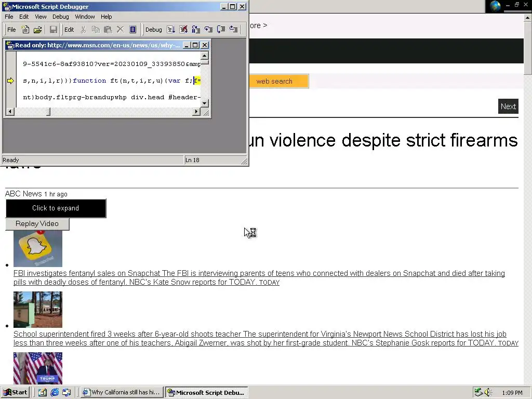This screenshot has height=399, width=532.
Task: Open the Debug menu
Action: tap(60, 17)
